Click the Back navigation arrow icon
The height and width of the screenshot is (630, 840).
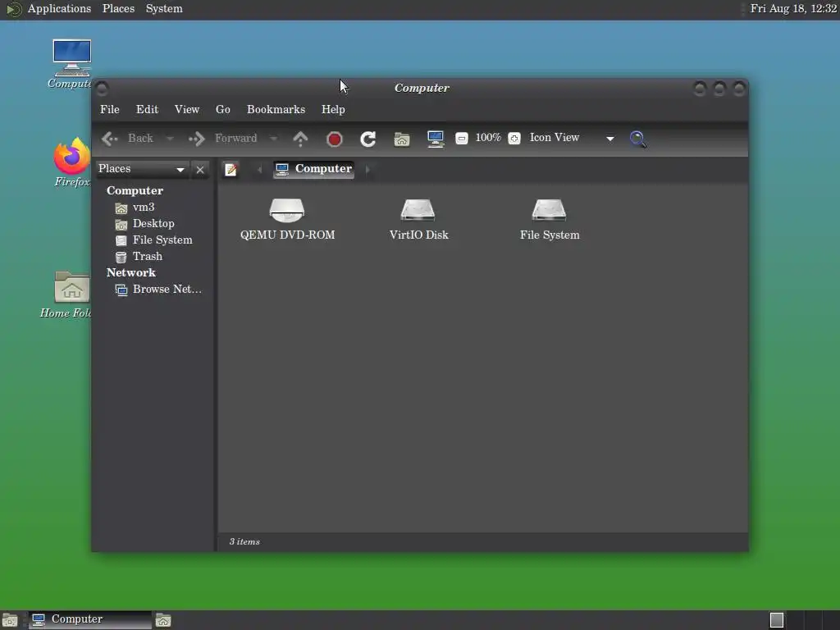pyautogui.click(x=110, y=139)
